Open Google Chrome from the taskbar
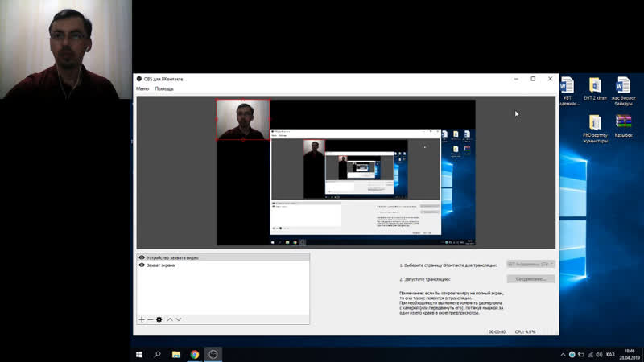644x362 pixels. point(195,354)
